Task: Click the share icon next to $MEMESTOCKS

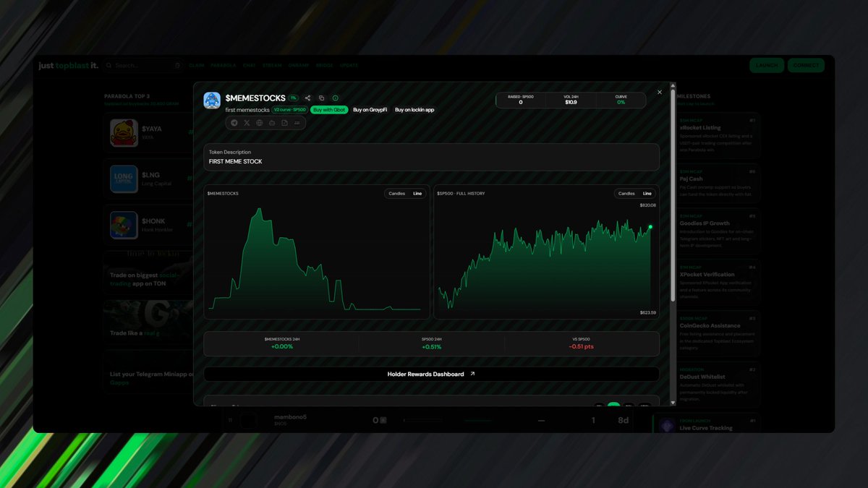Action: click(307, 98)
